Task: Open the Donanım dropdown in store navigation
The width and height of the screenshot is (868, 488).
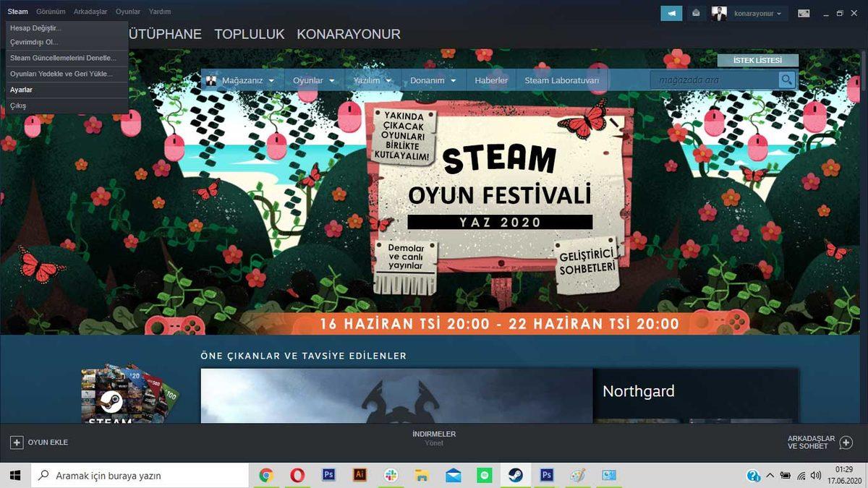Action: (432, 80)
